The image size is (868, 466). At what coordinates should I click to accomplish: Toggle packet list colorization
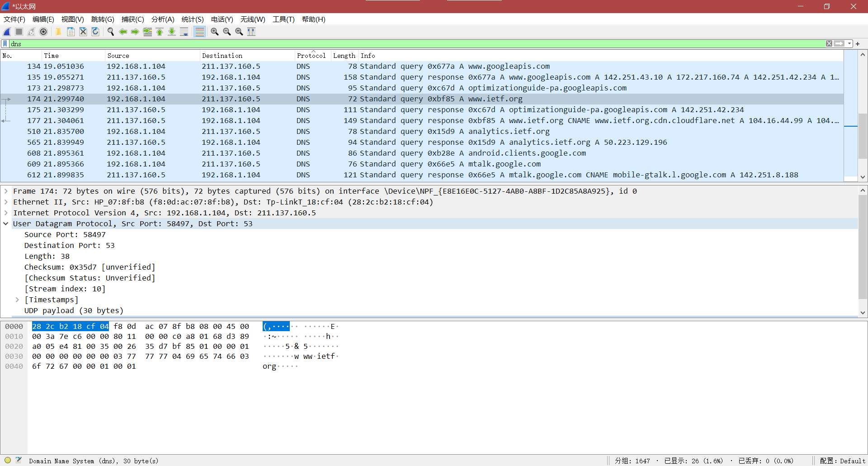point(199,32)
